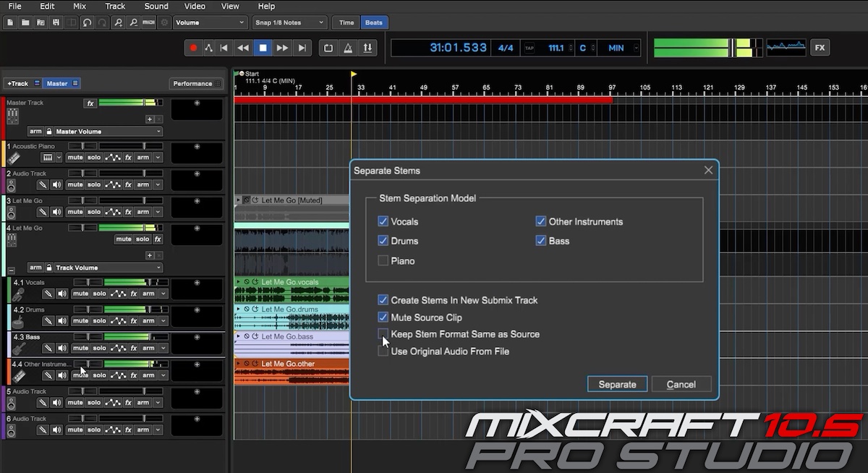Open automation lane on Acoustic Piano track
Image resolution: width=868 pixels, height=473 pixels.
point(113,158)
